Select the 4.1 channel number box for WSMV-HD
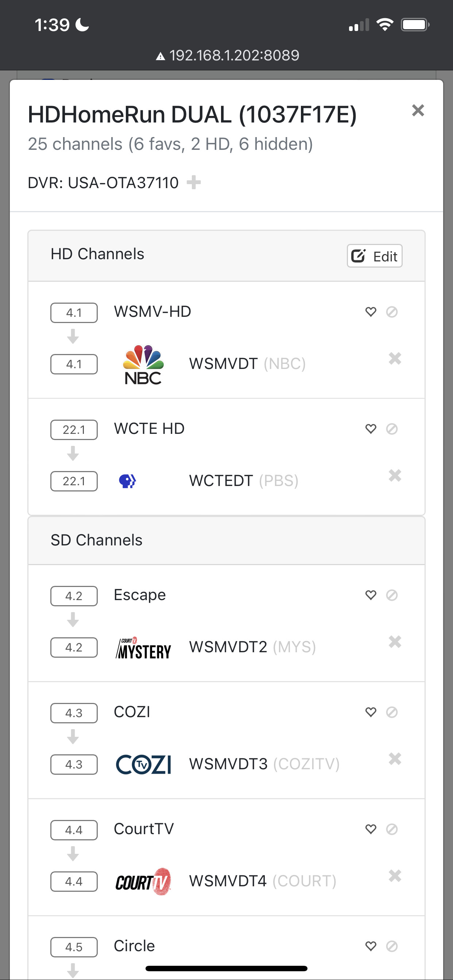The image size is (453, 980). pos(74,313)
